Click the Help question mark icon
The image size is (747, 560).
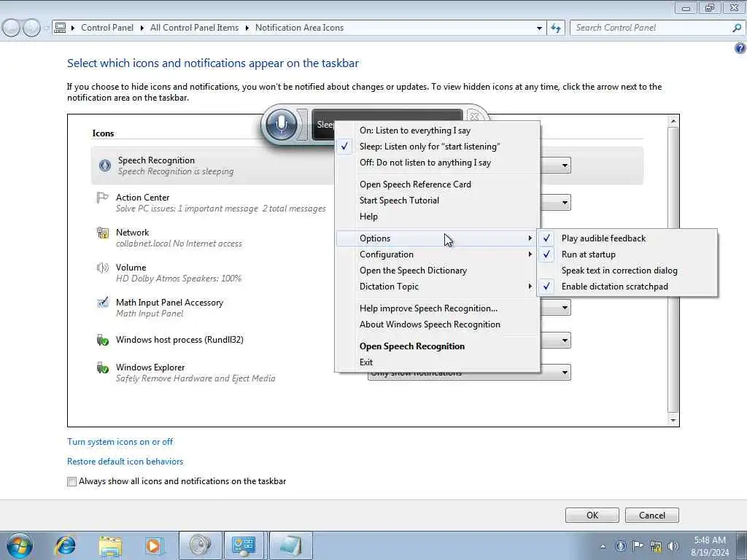(x=740, y=48)
